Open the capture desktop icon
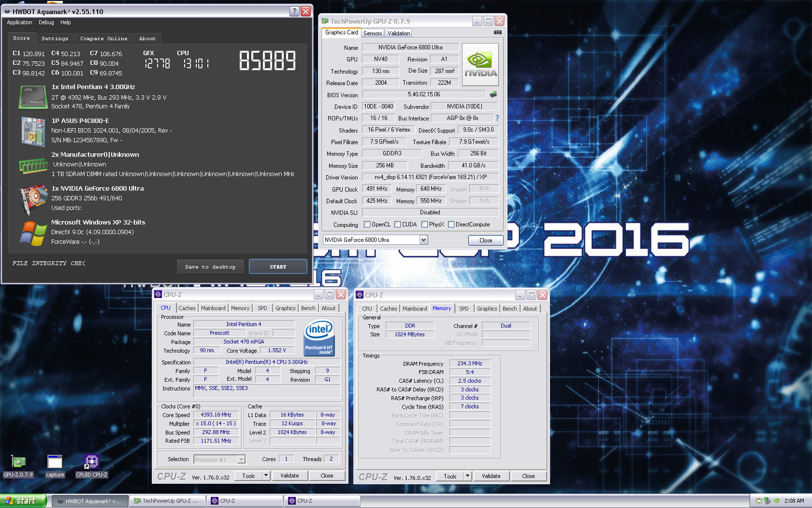Screen dimensions: 812x508 pyautogui.click(x=55, y=466)
